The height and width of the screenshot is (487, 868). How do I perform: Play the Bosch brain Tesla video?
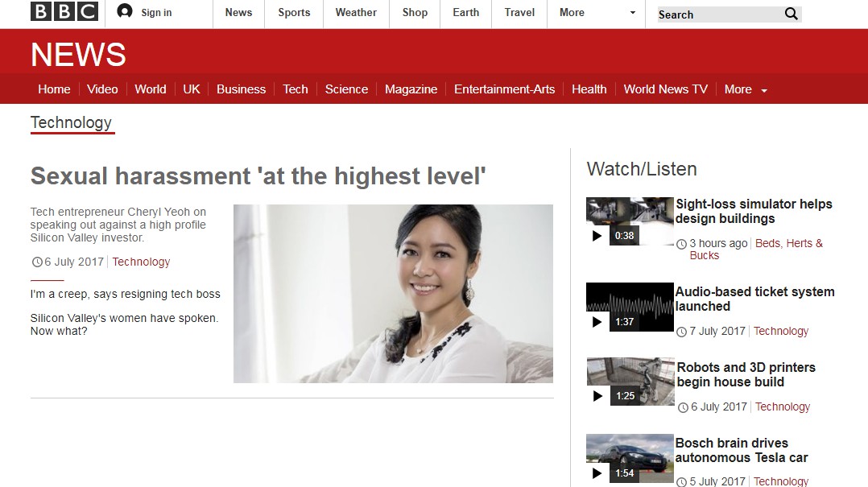coord(597,473)
